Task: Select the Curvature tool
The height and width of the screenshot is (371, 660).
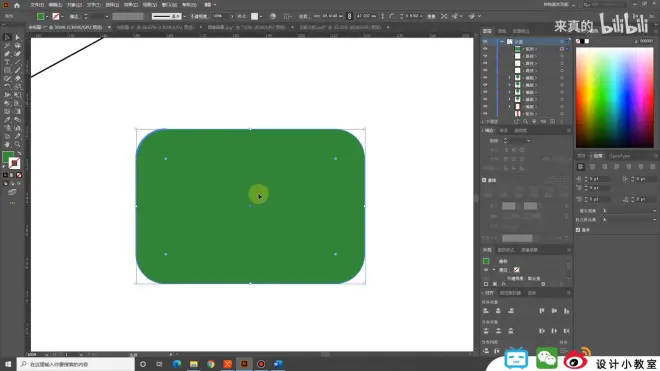Action: (x=18, y=54)
